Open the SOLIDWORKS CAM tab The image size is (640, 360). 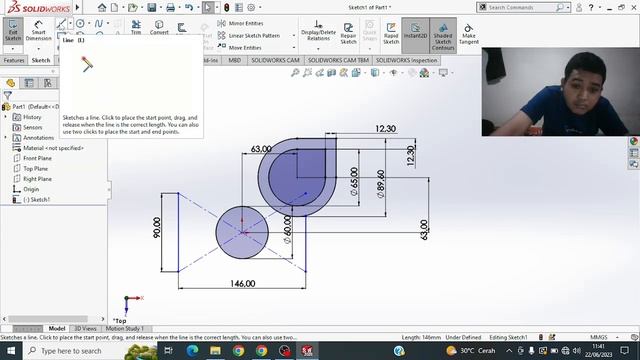coord(275,60)
